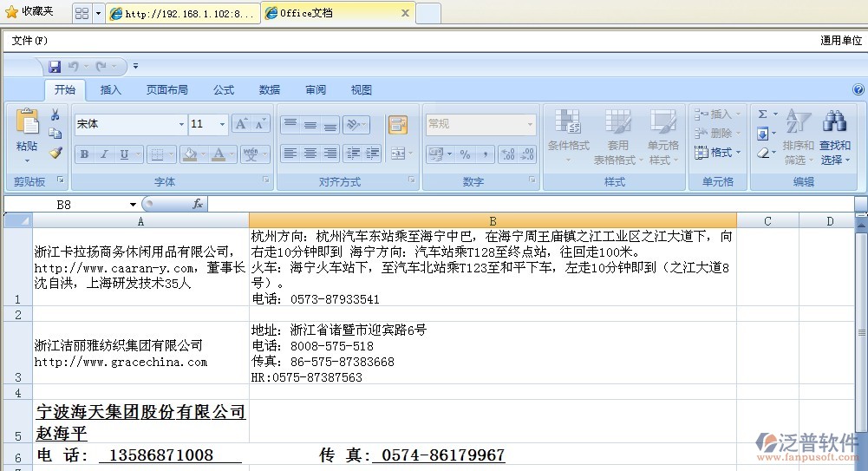Decrease indent of cell content
The width and height of the screenshot is (868, 471).
click(353, 154)
